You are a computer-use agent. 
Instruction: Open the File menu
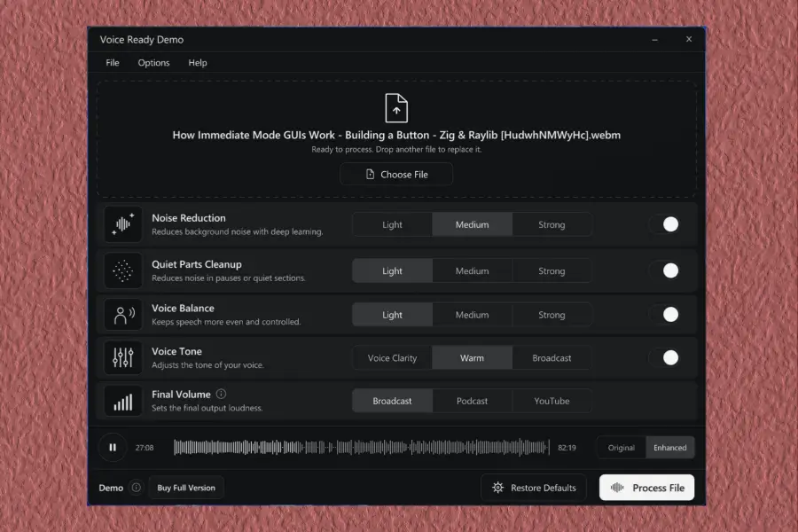[113, 63]
